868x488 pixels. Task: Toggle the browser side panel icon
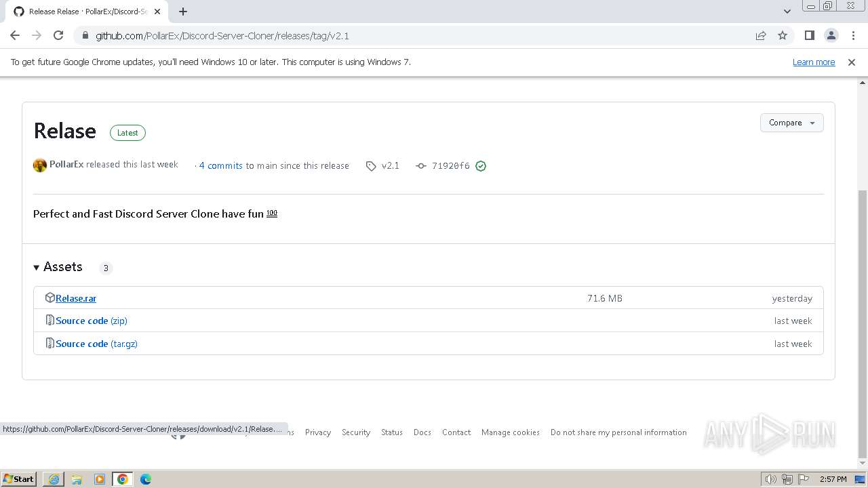coord(809,35)
